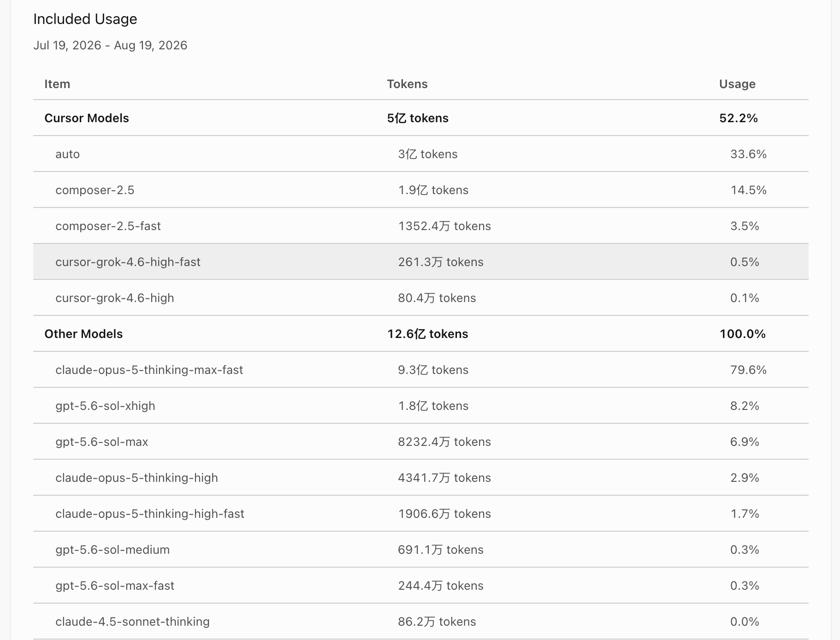Click the 33.6% usage value
Screen dimensions: 840x640
point(748,154)
